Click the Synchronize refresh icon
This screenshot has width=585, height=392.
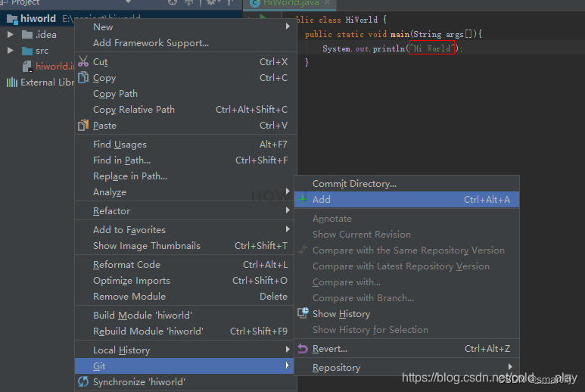point(83,381)
